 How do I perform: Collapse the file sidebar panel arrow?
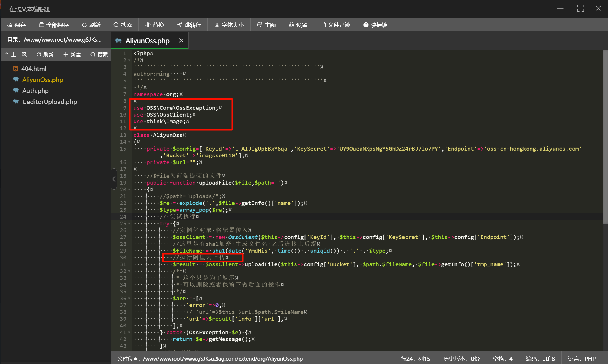coord(114,179)
